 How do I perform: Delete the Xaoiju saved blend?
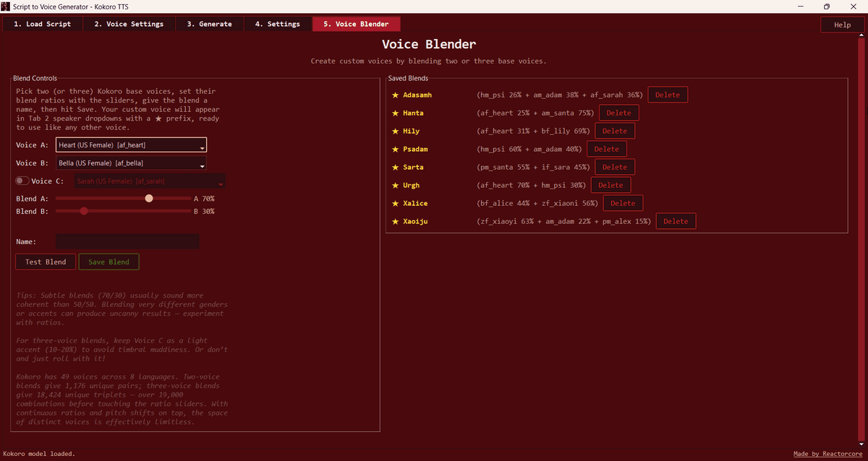click(676, 221)
